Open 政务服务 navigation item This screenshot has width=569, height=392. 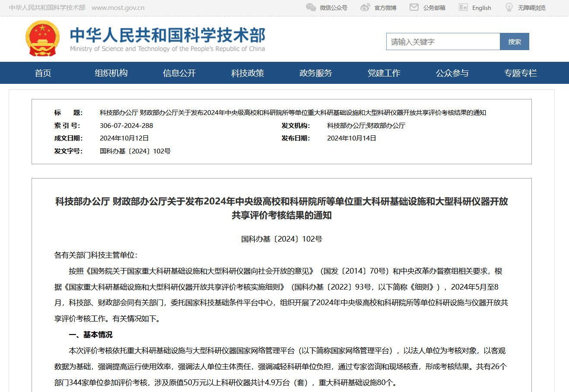point(316,73)
